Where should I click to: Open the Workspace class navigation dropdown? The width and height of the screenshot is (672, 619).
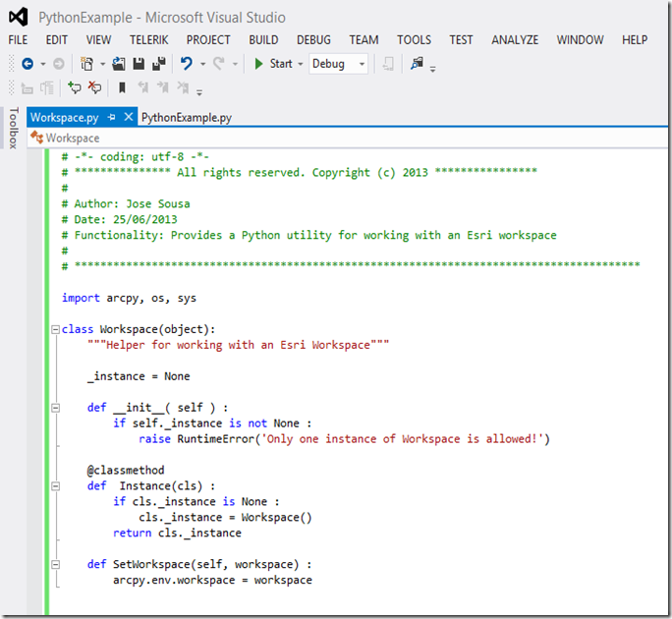click(347, 138)
